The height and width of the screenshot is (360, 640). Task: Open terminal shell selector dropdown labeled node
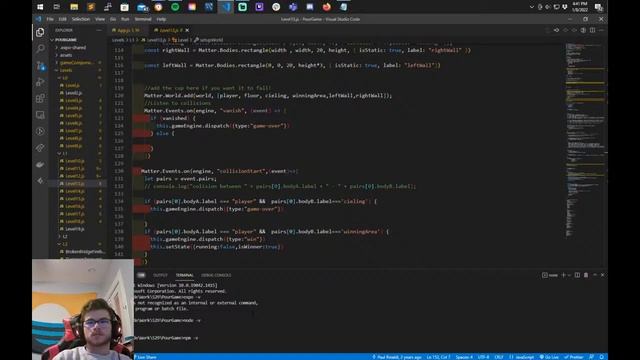pyautogui.click(x=550, y=275)
